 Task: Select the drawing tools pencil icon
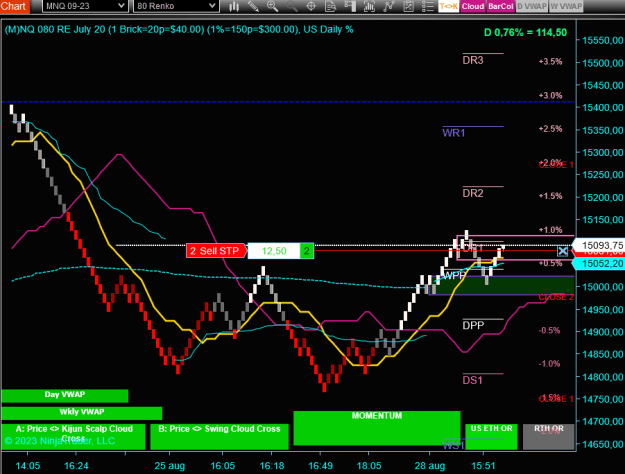coord(253,6)
